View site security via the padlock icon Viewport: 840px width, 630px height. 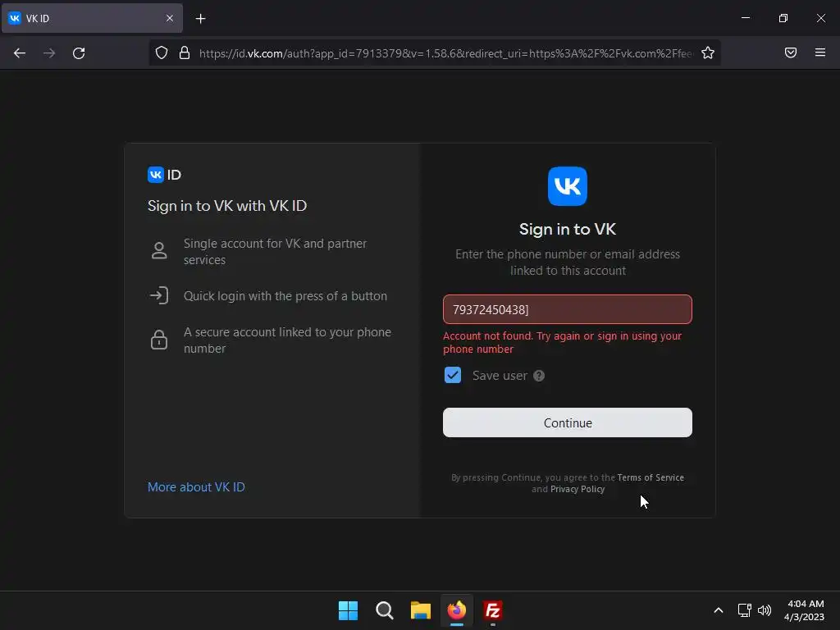(x=185, y=52)
